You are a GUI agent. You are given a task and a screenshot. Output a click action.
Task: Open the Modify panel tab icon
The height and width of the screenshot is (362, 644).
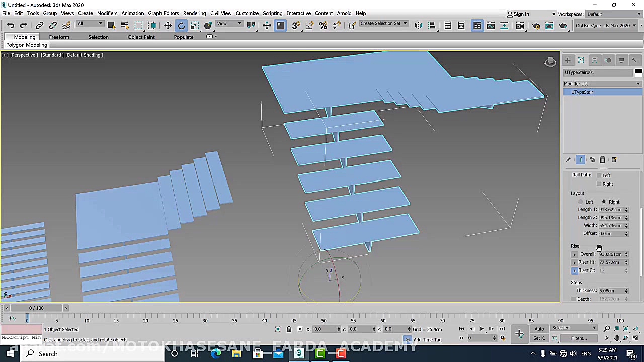coord(581,60)
